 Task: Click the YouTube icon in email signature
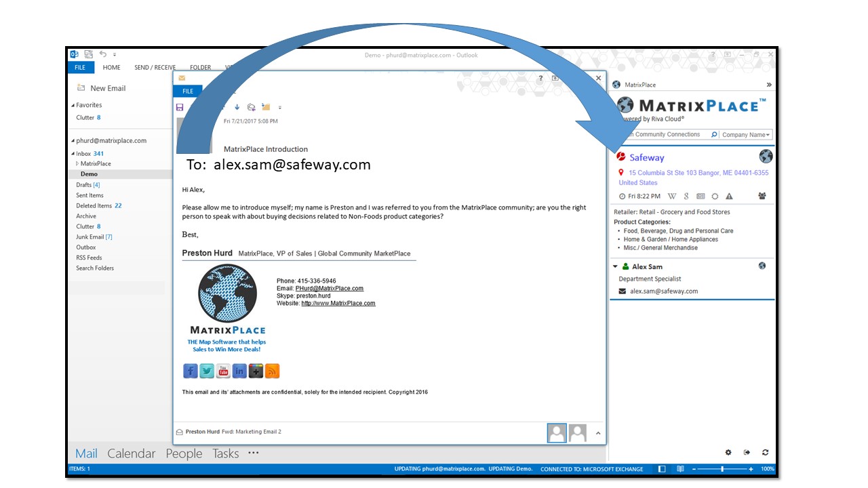point(223,371)
